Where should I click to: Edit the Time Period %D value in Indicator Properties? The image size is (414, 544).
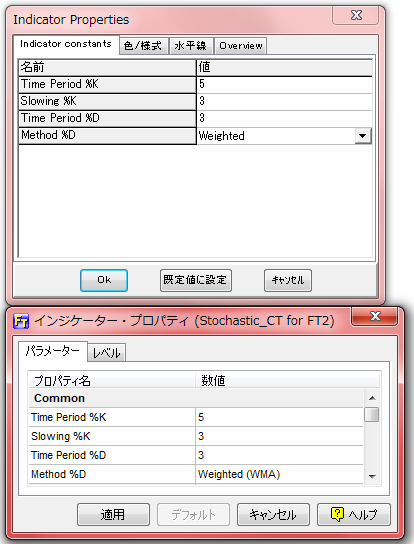tap(284, 118)
